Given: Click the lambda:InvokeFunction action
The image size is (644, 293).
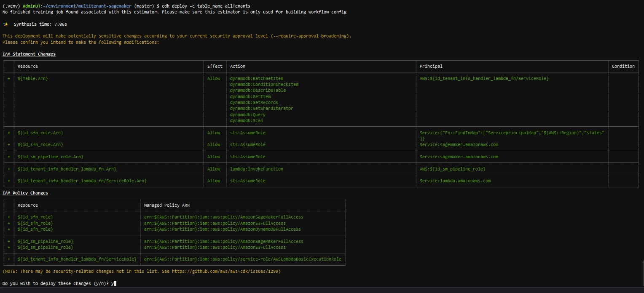Looking at the screenshot, I should point(257,169).
